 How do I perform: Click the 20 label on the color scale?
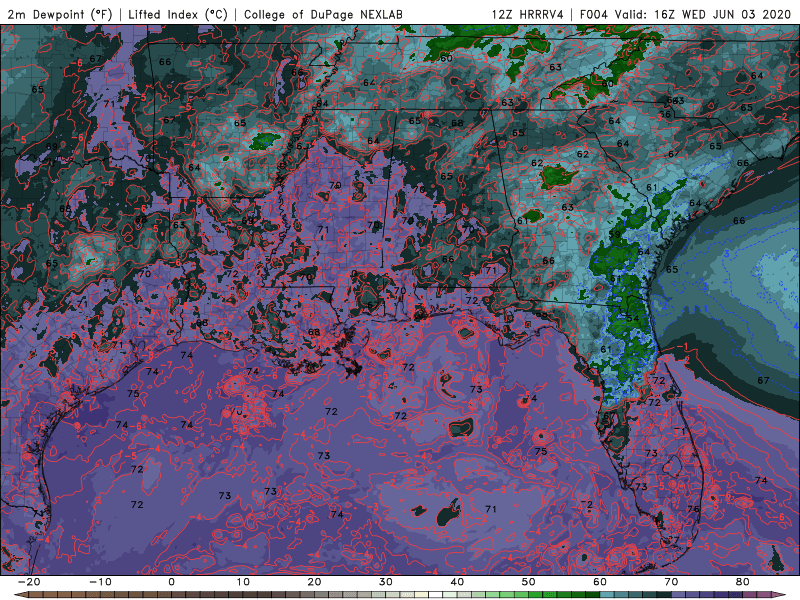pyautogui.click(x=314, y=582)
